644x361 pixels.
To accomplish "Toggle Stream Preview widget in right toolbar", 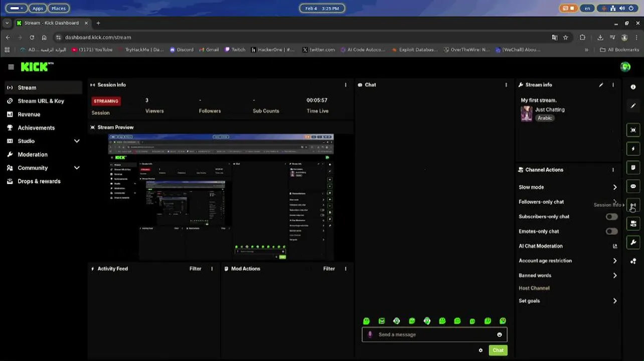I will 633,130.
